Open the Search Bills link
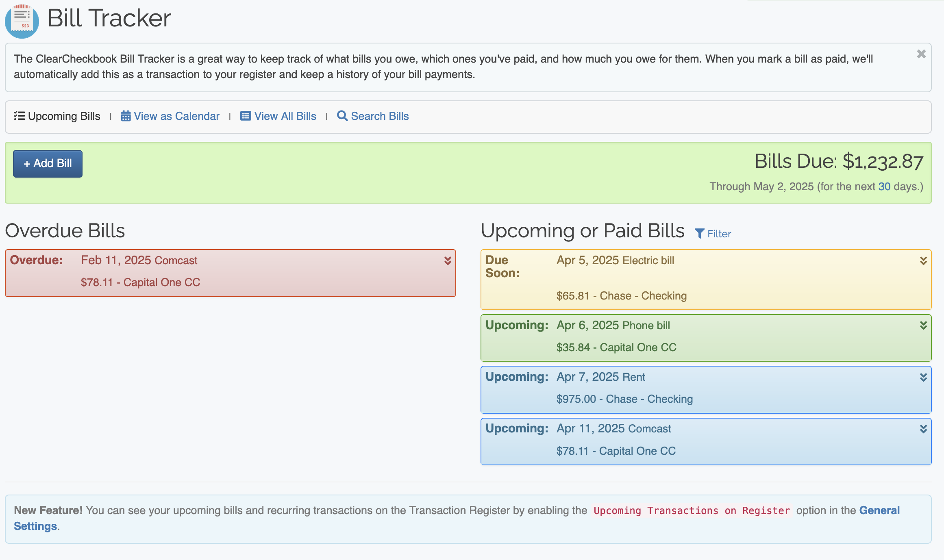This screenshot has width=944, height=560. click(380, 116)
